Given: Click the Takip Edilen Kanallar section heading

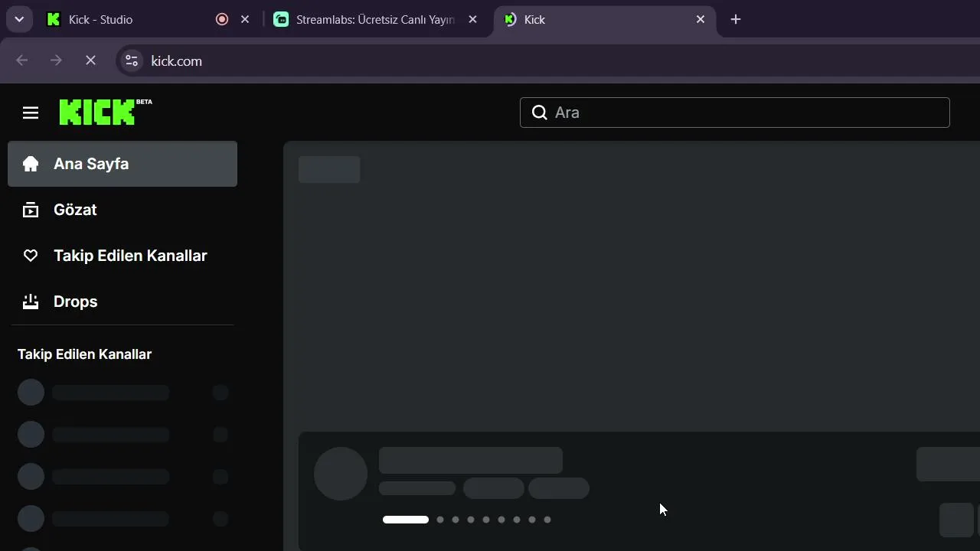Looking at the screenshot, I should click(x=84, y=354).
